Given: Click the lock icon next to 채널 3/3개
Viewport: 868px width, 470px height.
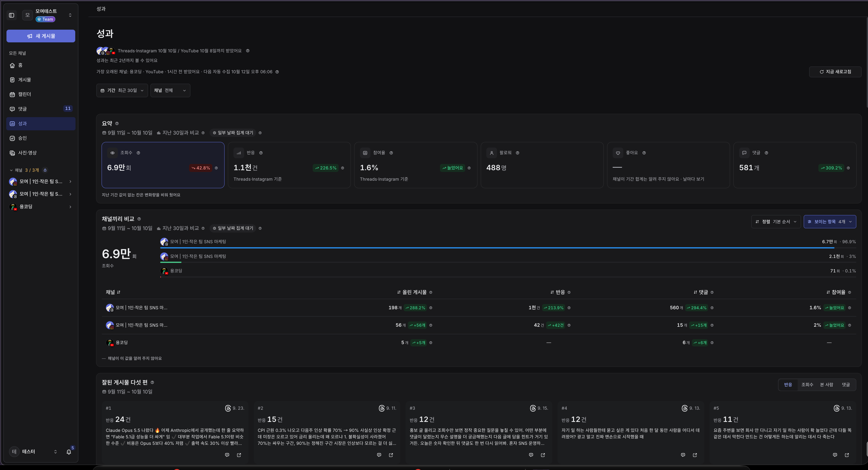Looking at the screenshot, I should [x=45, y=170].
